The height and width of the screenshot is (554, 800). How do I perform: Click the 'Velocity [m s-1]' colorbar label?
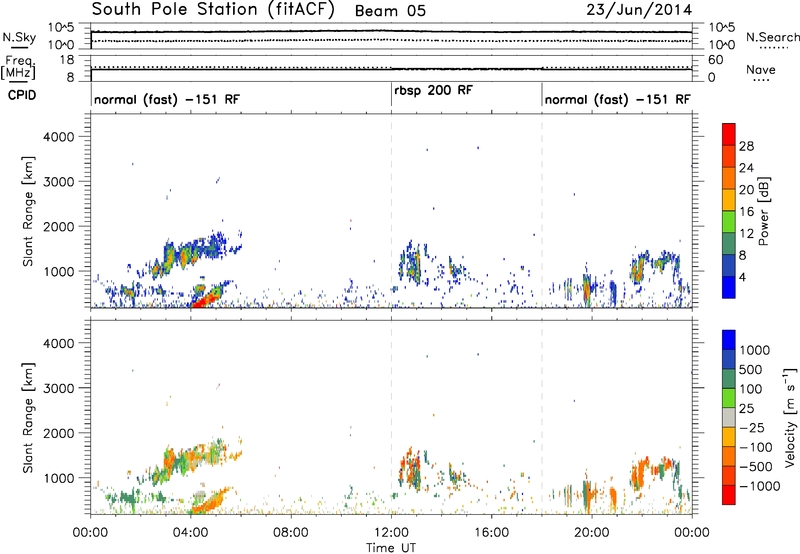pyautogui.click(x=790, y=417)
